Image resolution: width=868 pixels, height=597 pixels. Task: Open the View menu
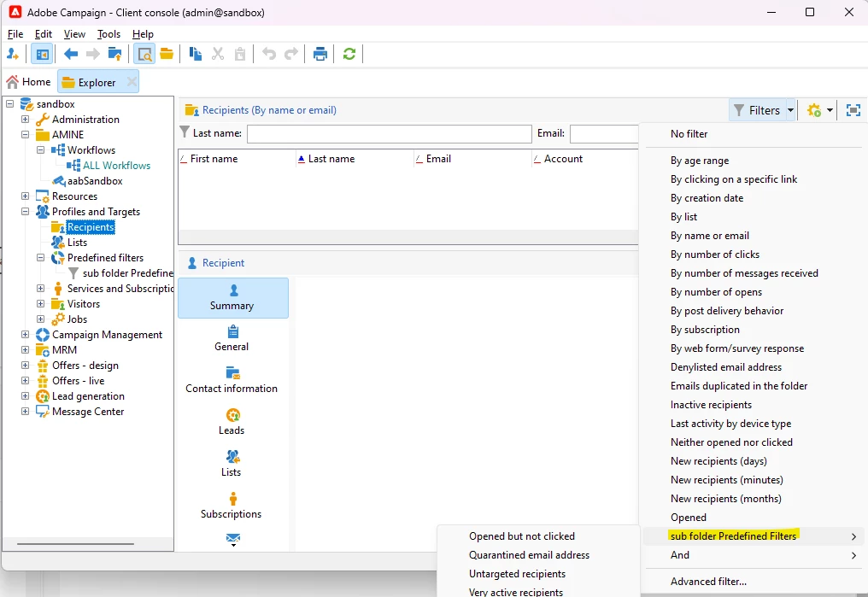[74, 34]
